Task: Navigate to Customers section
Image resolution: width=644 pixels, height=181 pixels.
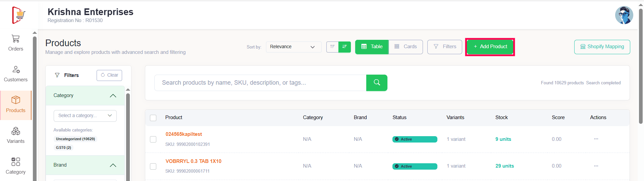Action: [16, 74]
